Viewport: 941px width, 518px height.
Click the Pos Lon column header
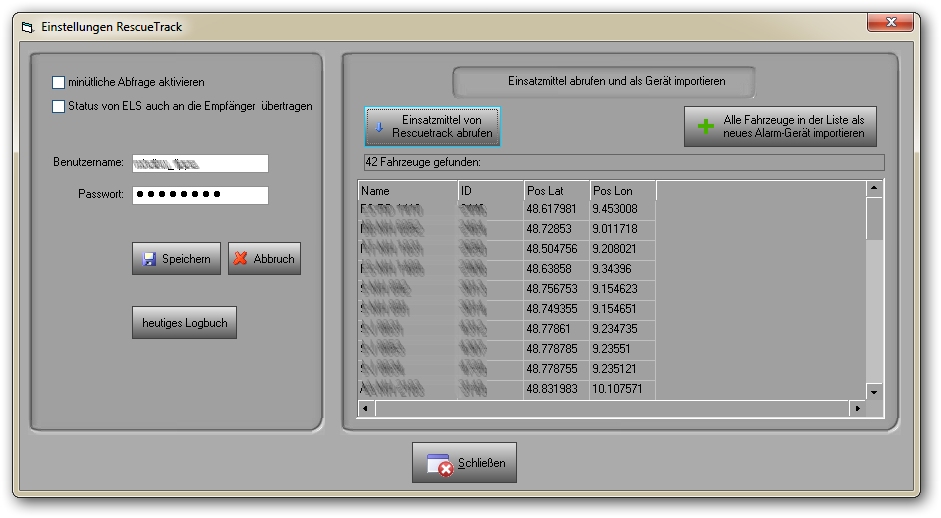(623, 191)
